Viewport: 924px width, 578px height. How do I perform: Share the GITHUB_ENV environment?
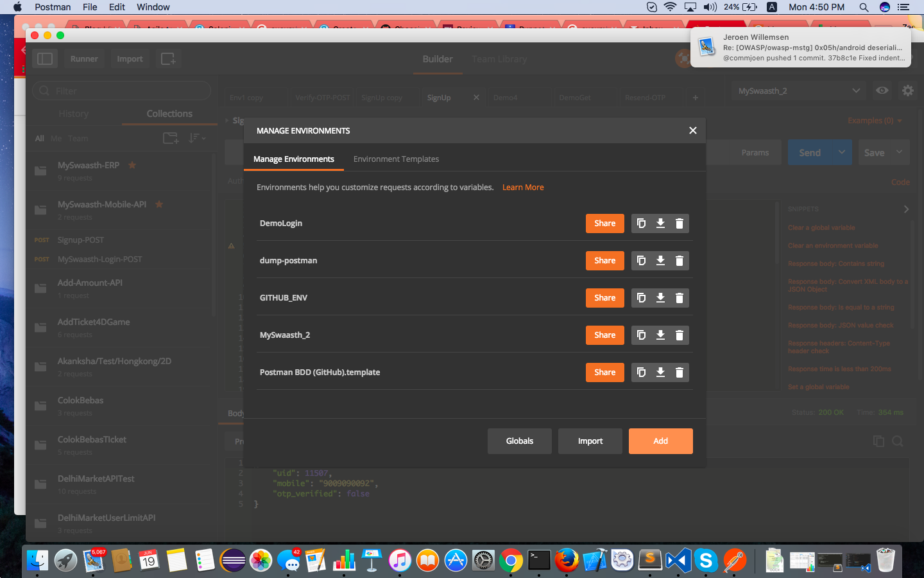click(605, 298)
